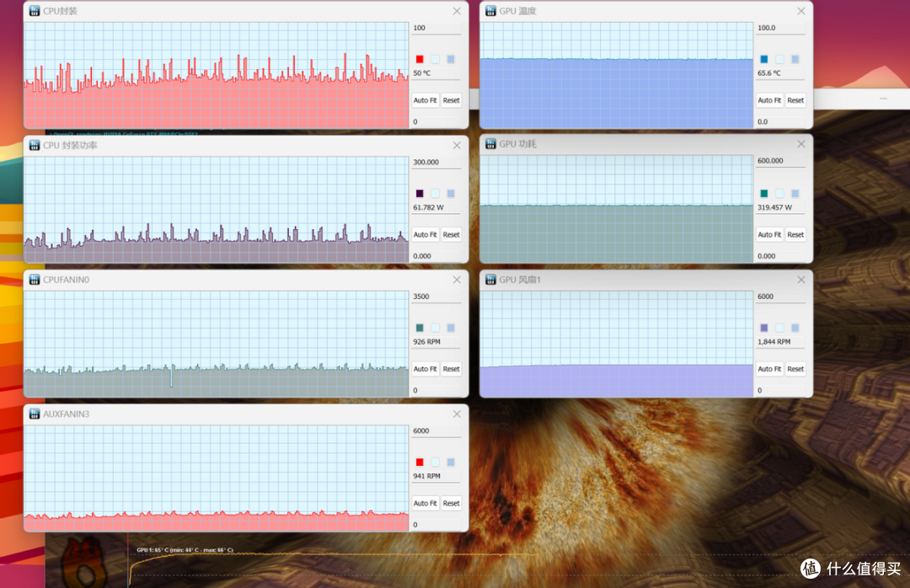The width and height of the screenshot is (910, 588).
Task: Reset the CPU 封装功率 graph
Action: pyautogui.click(x=451, y=234)
